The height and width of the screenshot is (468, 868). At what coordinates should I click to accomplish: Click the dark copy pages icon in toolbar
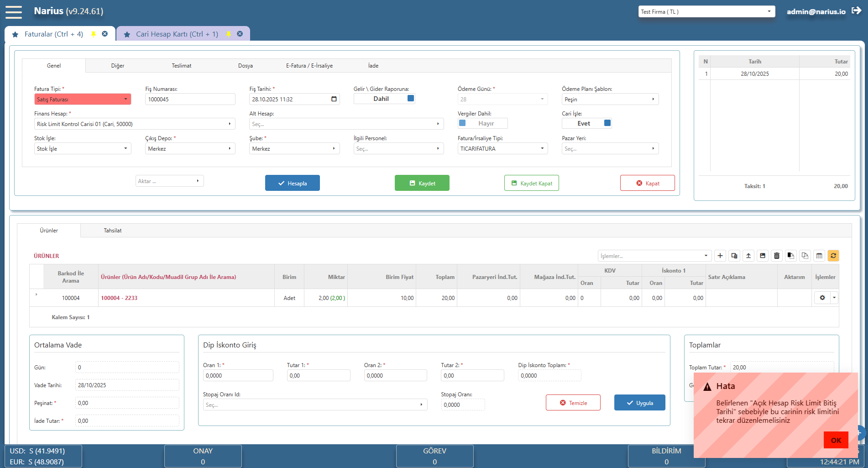791,256
